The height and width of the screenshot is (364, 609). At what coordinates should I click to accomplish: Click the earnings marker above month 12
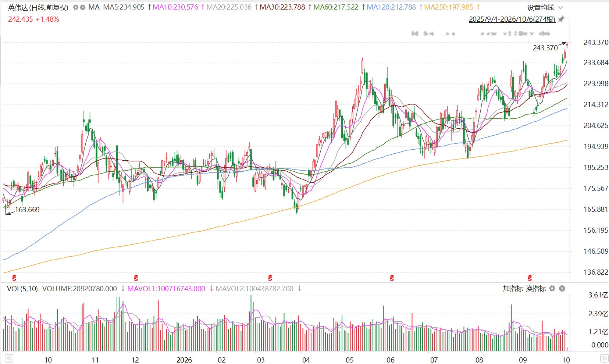tap(136, 278)
